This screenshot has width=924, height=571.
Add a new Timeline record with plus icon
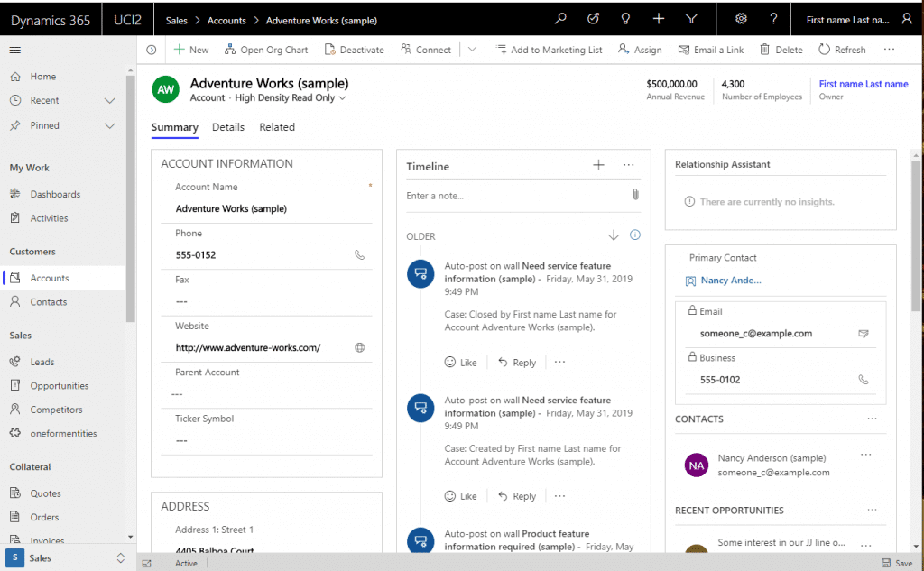tap(598, 165)
